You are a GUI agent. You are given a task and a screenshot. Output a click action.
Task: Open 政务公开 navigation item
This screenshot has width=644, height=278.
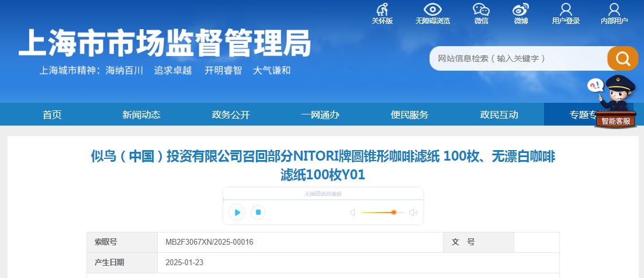click(x=231, y=114)
